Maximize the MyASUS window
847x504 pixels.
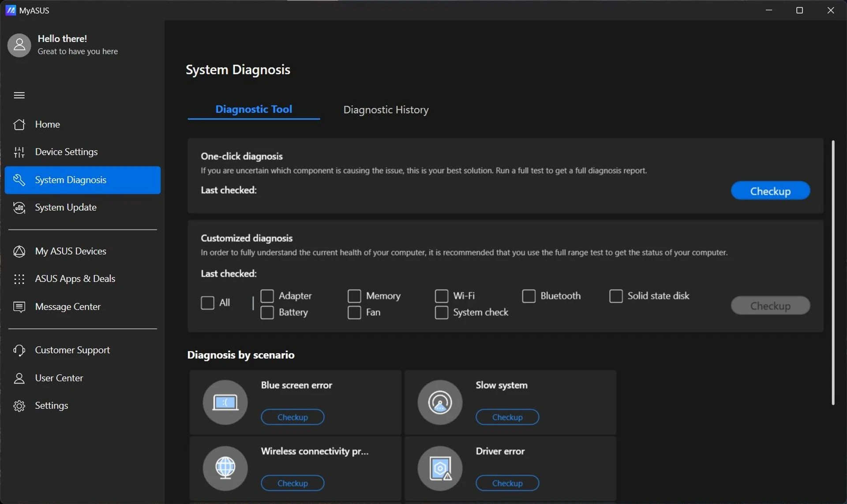coord(799,10)
